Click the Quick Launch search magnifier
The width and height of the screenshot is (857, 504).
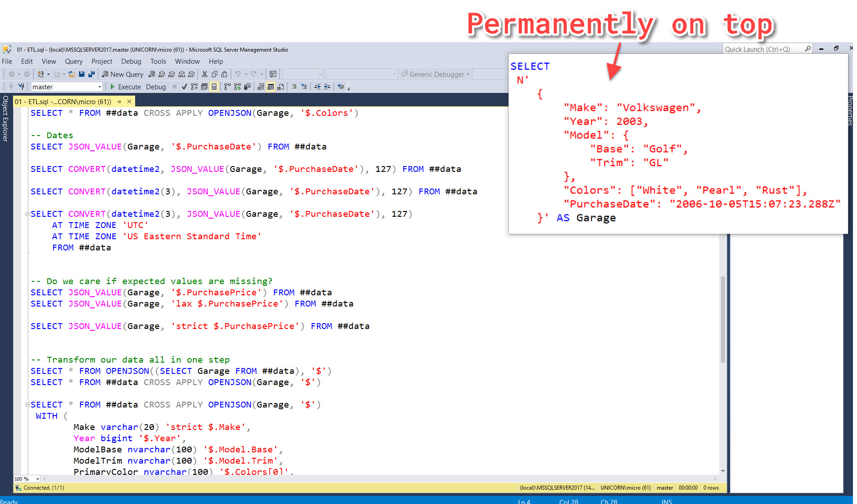pyautogui.click(x=808, y=49)
